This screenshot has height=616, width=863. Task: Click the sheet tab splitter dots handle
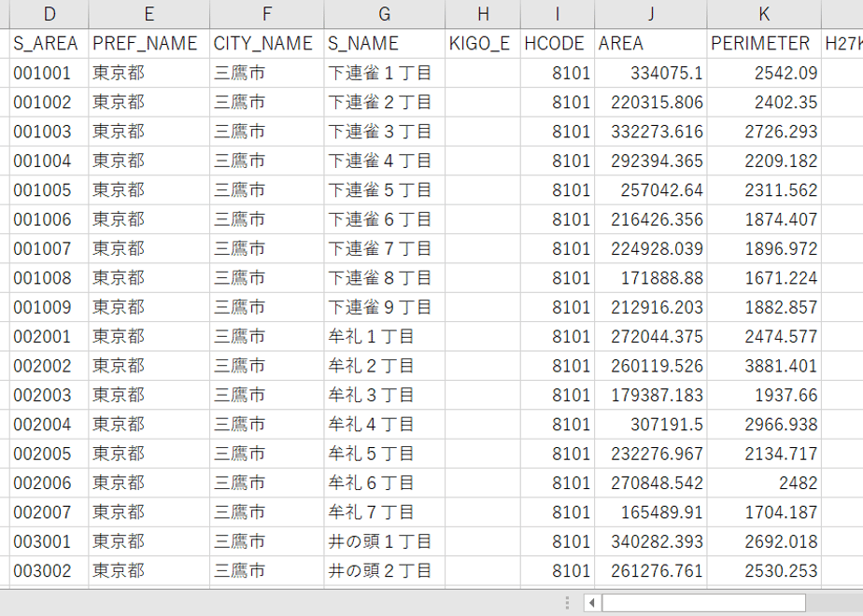click(567, 603)
